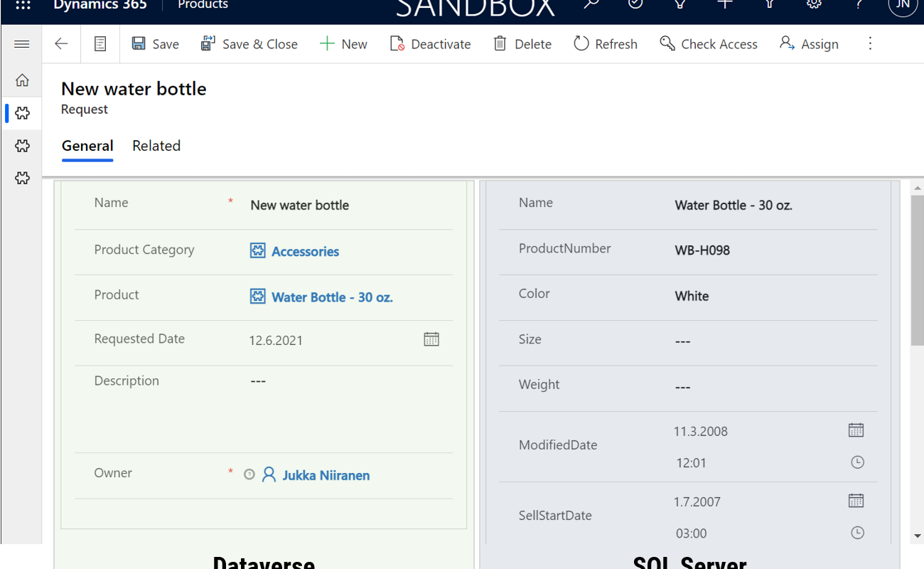The height and width of the screenshot is (569, 924).
Task: Click the record title New water bottle
Action: pyautogui.click(x=134, y=89)
